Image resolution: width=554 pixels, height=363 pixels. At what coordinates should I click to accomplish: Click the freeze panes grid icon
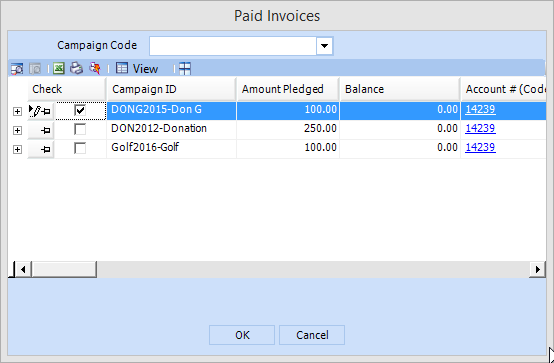click(185, 69)
